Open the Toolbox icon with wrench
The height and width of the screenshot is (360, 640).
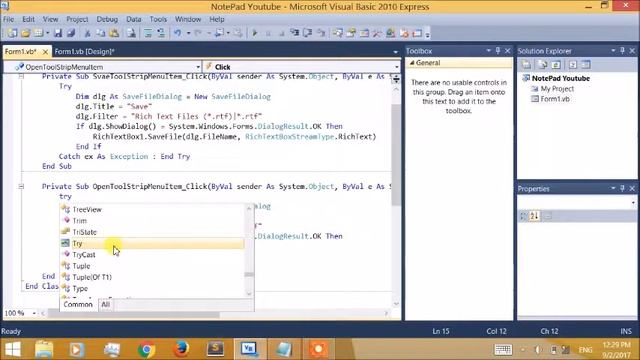click(x=377, y=33)
